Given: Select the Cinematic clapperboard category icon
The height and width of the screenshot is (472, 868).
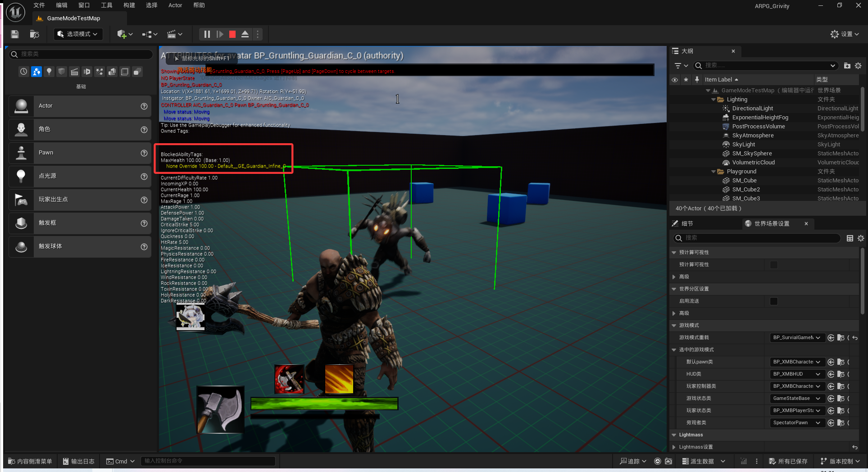Looking at the screenshot, I should pos(74,72).
